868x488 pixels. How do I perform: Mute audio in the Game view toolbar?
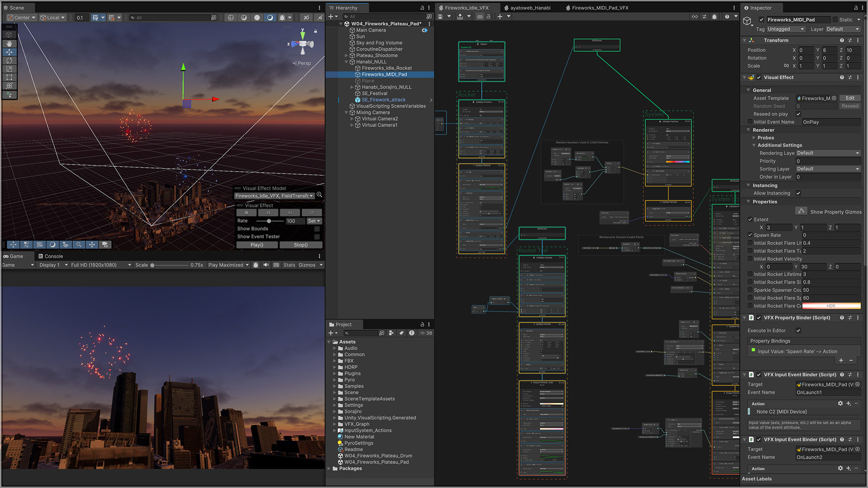(266, 265)
